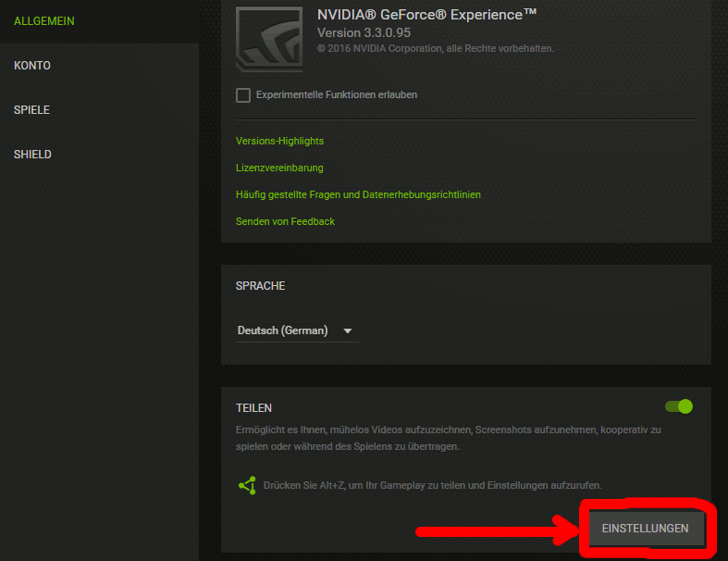The height and width of the screenshot is (561, 728).
Task: Open the EINSTELLUNGEN button
Action: pyautogui.click(x=647, y=529)
